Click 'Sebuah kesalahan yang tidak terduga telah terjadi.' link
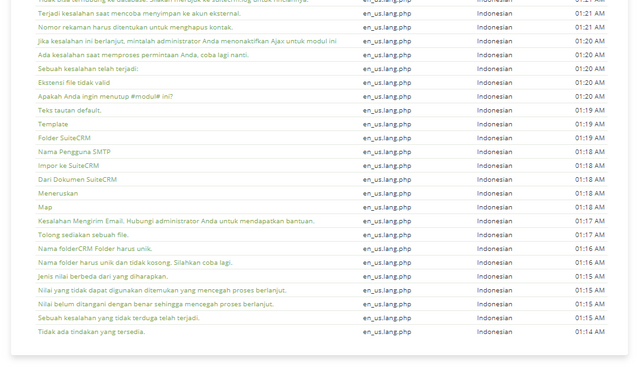The width and height of the screenshot is (640, 368). (119, 319)
